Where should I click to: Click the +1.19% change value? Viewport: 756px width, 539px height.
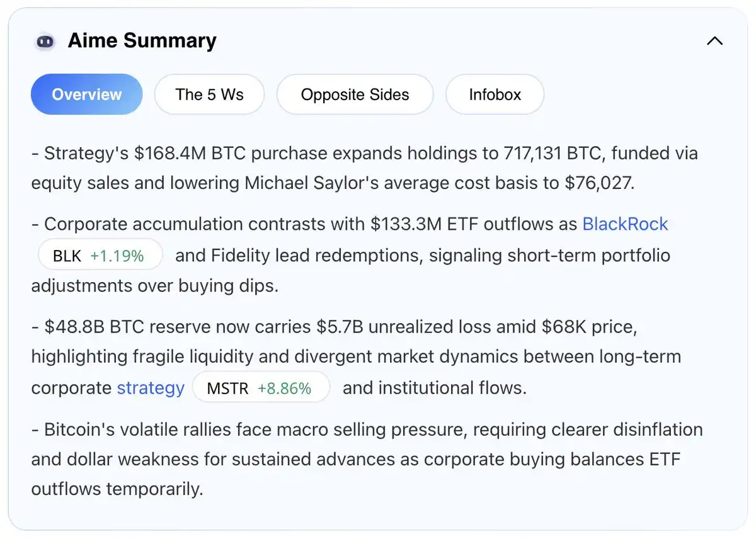(117, 256)
